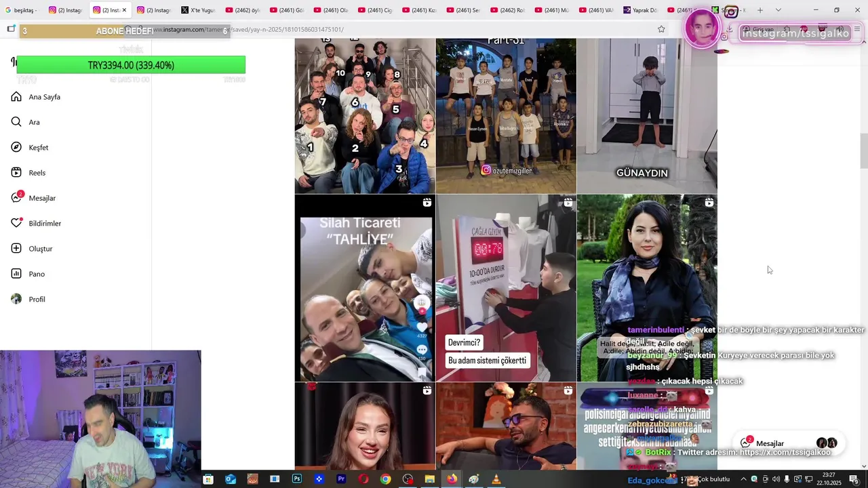Open Bildirimler notifications

[x=36, y=223]
